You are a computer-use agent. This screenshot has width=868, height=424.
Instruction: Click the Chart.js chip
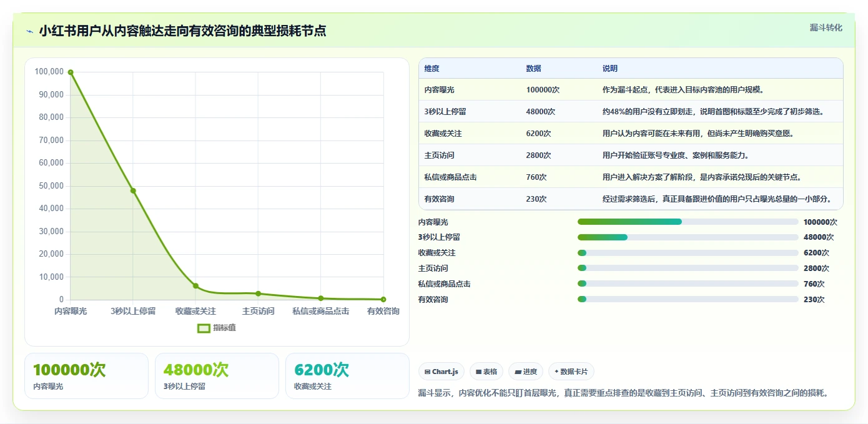coord(441,372)
